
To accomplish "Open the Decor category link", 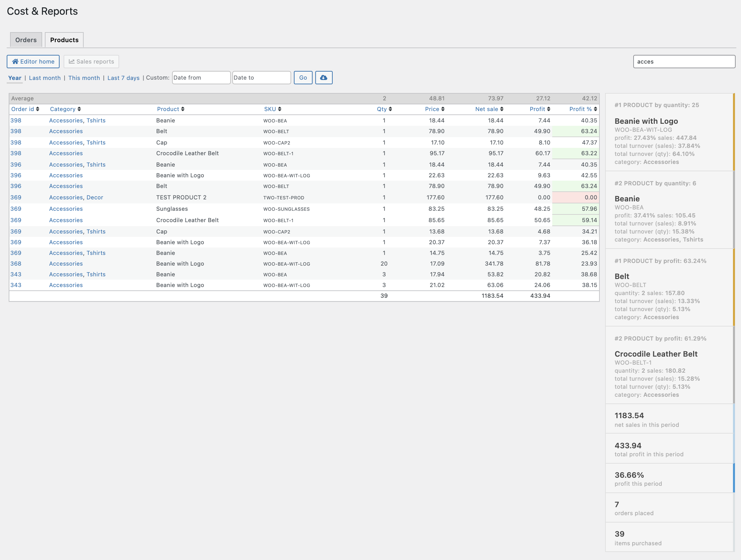I will [95, 198].
